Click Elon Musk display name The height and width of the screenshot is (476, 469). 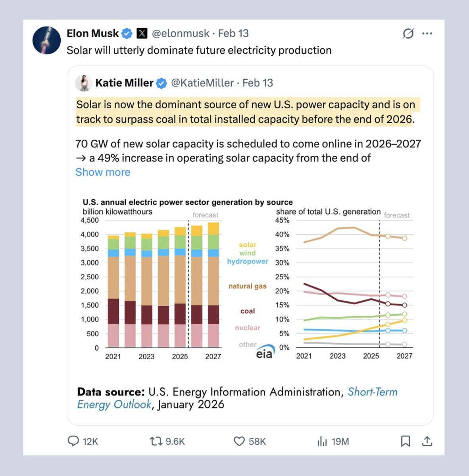click(x=92, y=34)
